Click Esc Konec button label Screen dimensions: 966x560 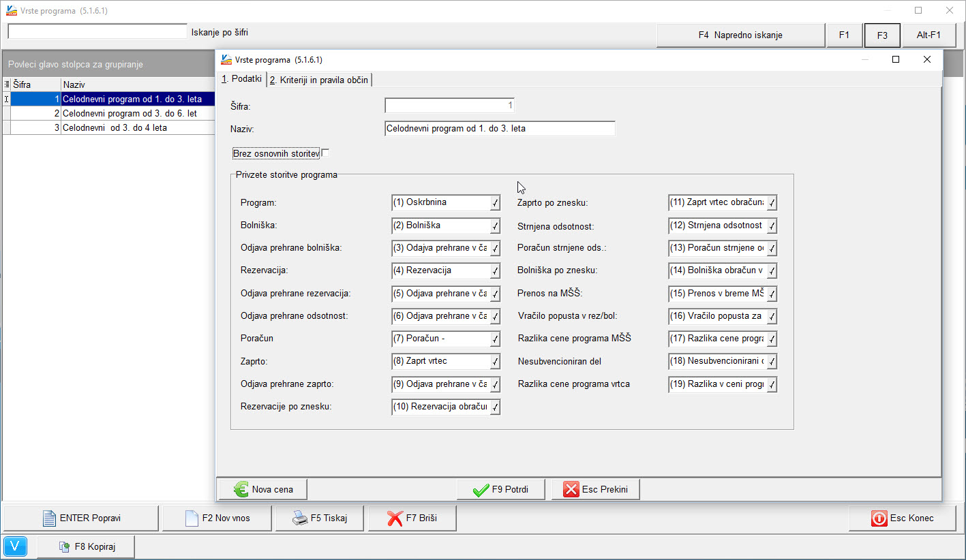click(x=911, y=518)
